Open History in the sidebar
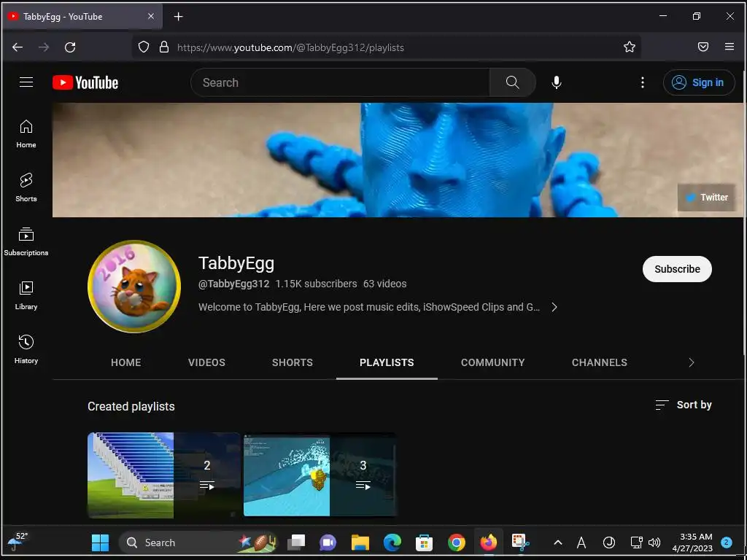Viewport: 747px width, 560px height. point(26,349)
